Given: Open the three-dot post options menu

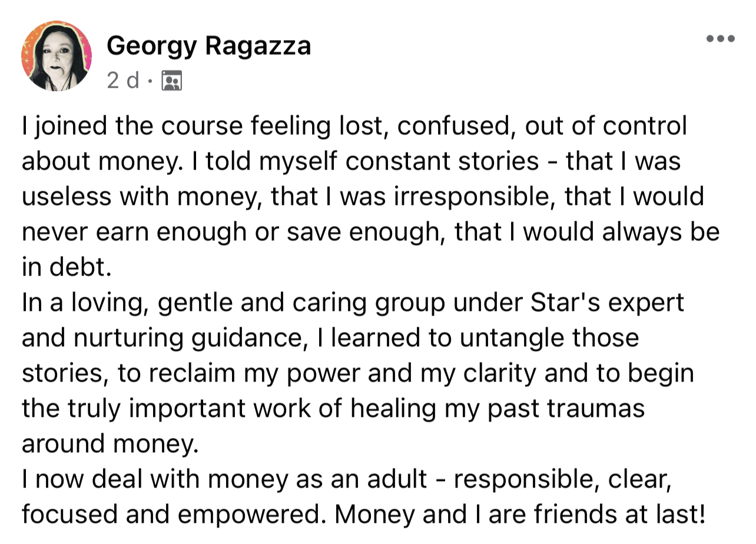Looking at the screenshot, I should coord(721,39).
